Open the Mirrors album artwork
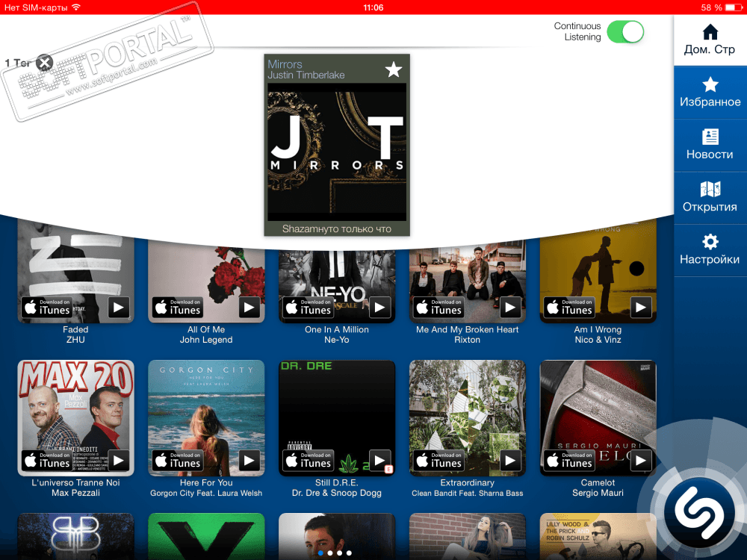 337,152
